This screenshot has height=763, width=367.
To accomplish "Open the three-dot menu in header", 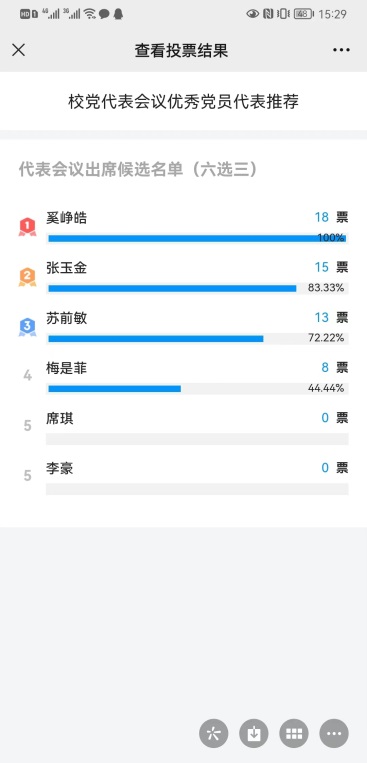I will pos(341,50).
